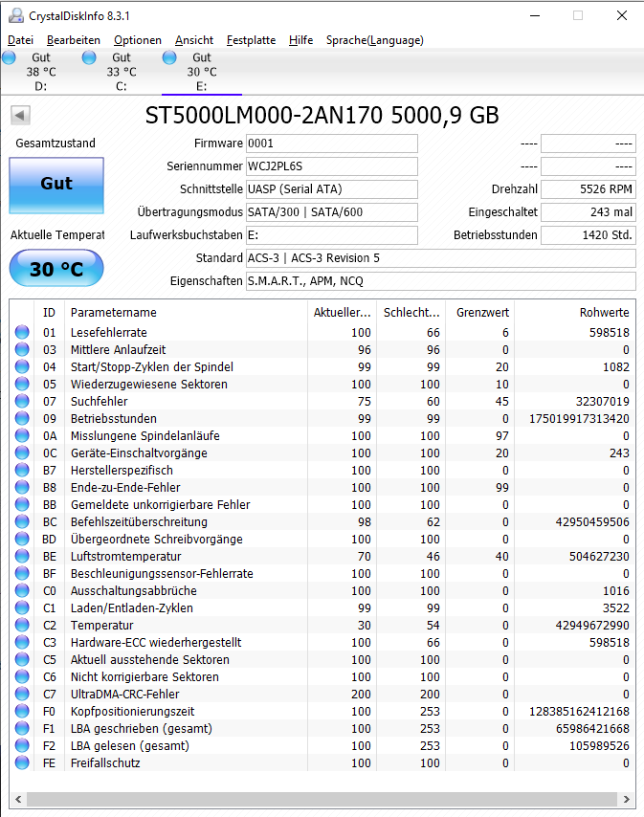Click status orb for Herstellerspezifisch row

[22, 470]
